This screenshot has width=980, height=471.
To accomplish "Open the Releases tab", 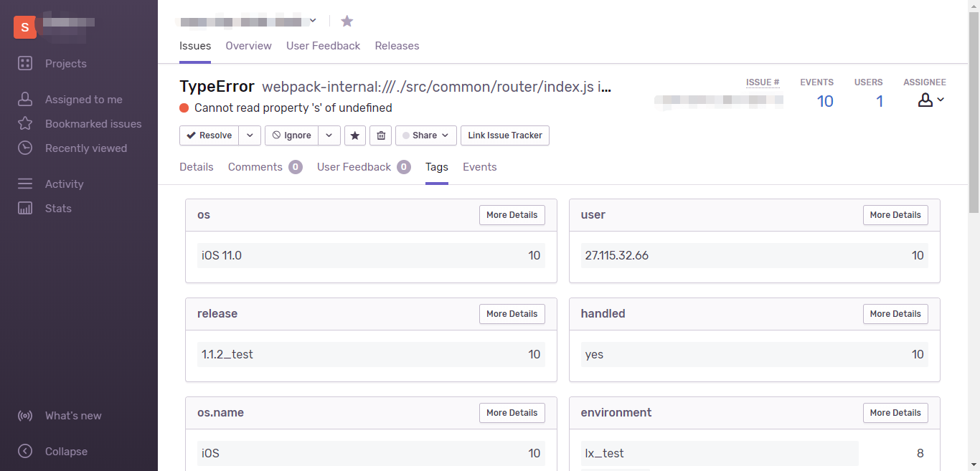I will click(x=397, y=46).
